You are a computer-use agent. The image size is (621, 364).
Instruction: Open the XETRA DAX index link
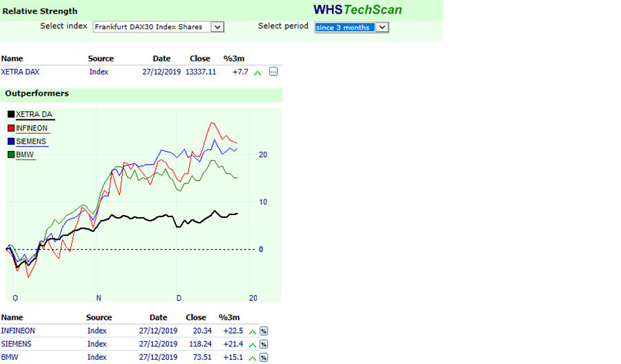pyautogui.click(x=20, y=72)
